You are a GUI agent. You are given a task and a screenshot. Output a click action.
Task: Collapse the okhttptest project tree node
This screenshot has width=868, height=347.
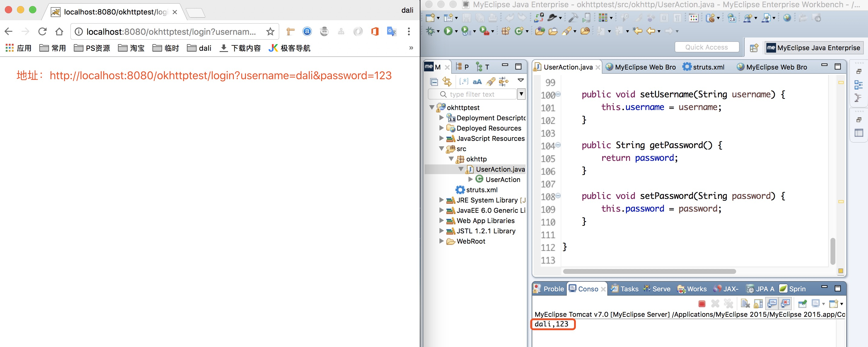click(x=432, y=108)
